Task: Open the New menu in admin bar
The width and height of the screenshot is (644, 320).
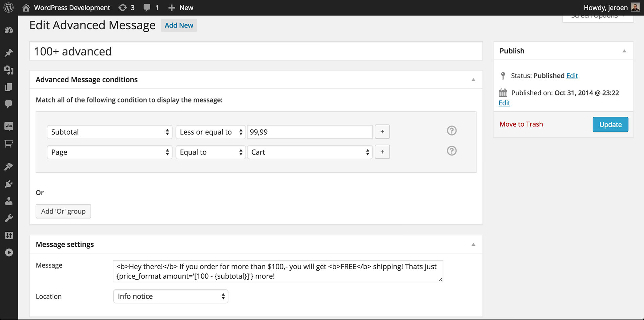Action: (x=181, y=7)
